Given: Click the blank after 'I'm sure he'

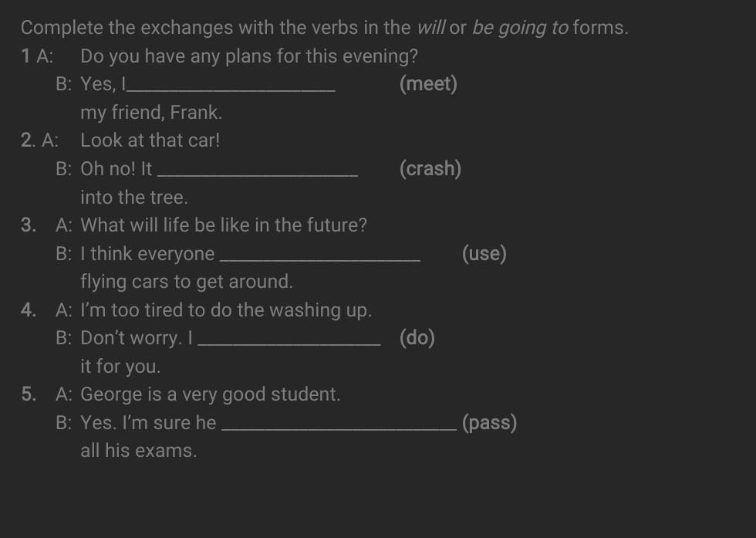Looking at the screenshot, I should 337,425.
